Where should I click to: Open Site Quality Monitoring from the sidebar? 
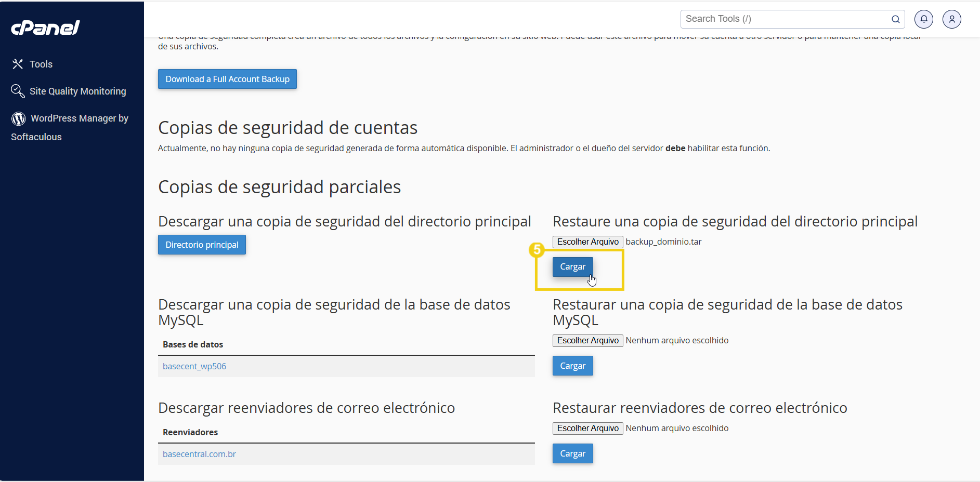click(x=78, y=91)
